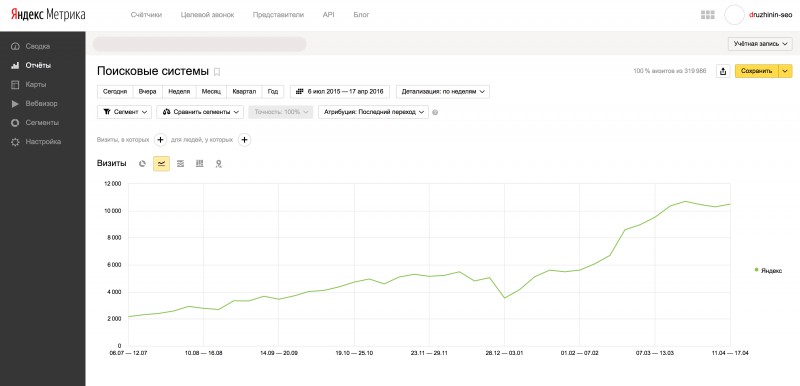Image resolution: width=800 pixels, height=386 pixels.
Task: Expand Детализация: по неделям dropdown
Action: click(x=443, y=92)
